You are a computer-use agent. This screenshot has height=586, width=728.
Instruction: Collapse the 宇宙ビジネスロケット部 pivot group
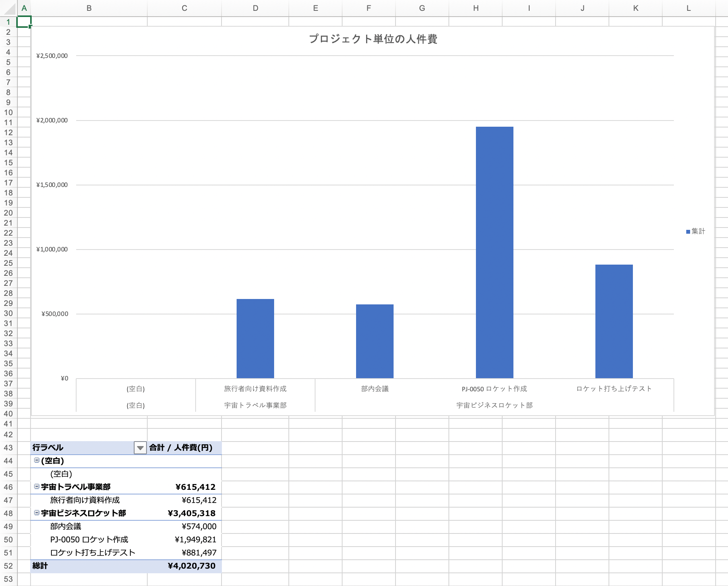coord(37,513)
